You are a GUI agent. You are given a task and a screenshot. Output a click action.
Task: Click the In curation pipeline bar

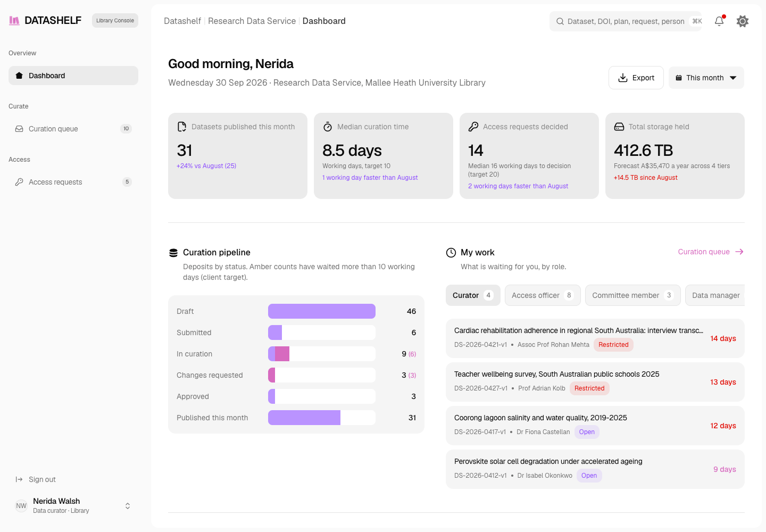(x=322, y=354)
